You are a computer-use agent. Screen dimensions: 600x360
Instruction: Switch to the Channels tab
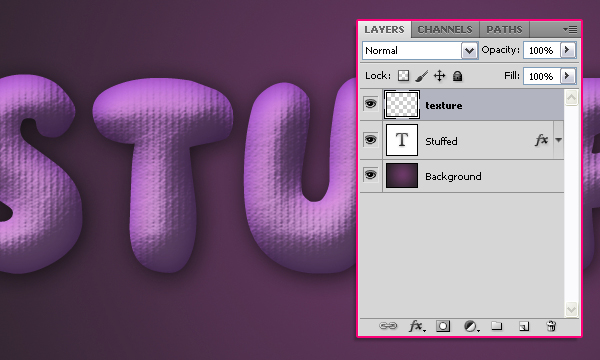(445, 29)
